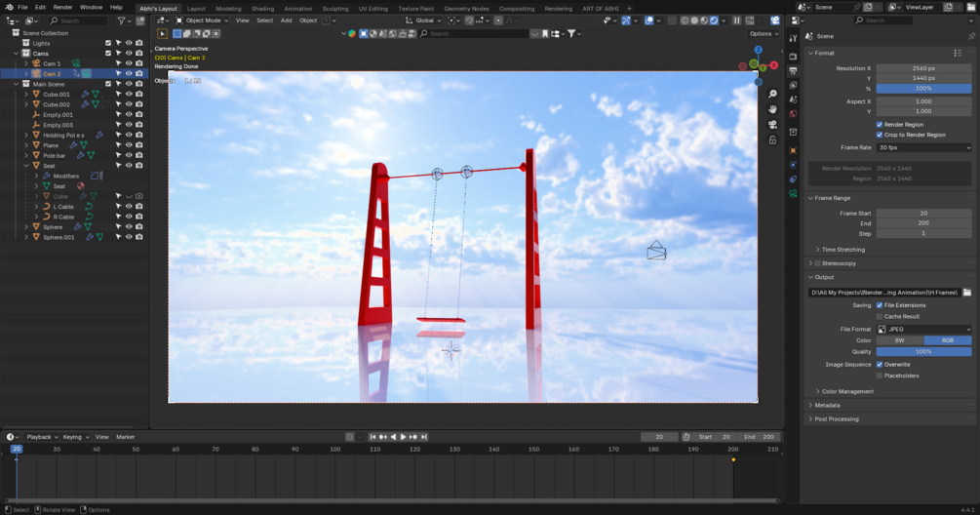
Task: Switch viewport to rendered shading mode
Action: pos(714,20)
